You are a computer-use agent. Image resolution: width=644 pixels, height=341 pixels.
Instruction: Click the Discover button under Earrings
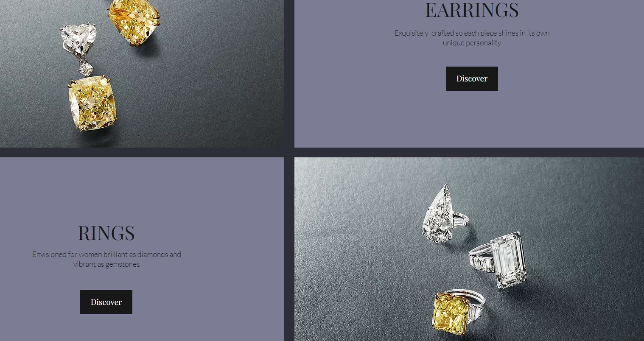tap(472, 78)
